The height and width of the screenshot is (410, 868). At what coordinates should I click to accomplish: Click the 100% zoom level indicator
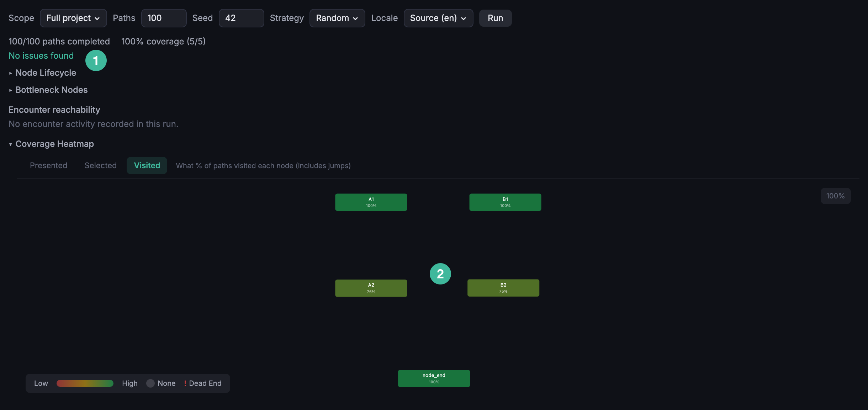(835, 196)
